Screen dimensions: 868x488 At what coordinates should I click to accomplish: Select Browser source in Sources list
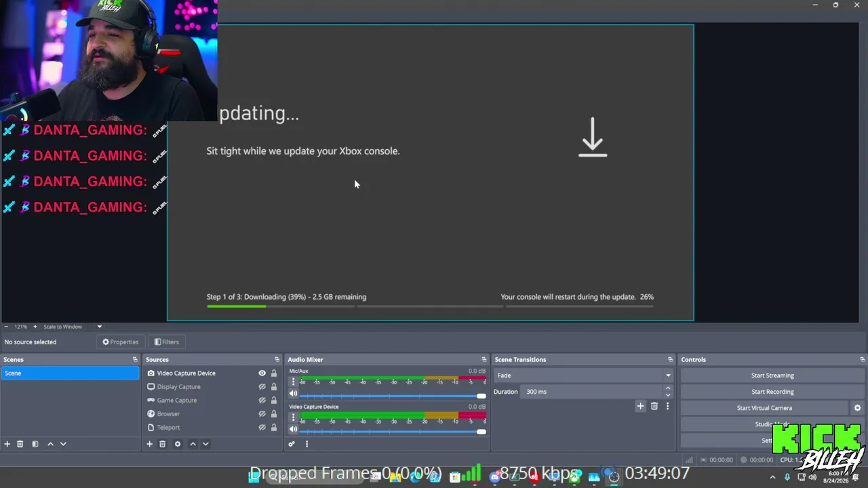(168, 414)
